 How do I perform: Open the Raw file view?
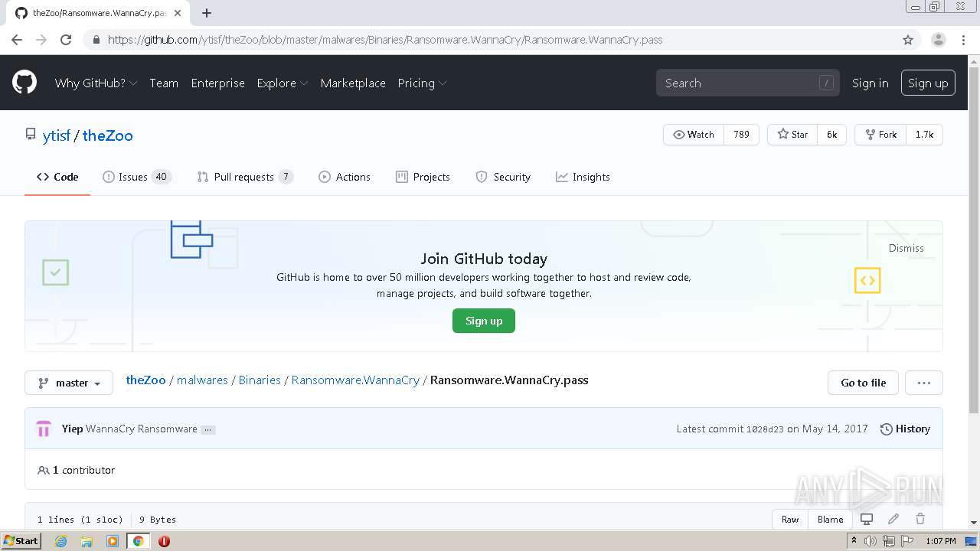(790, 519)
